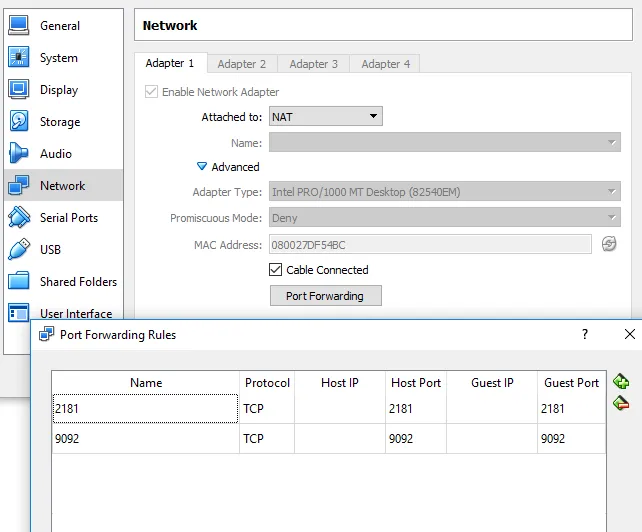
Task: Click the add port forwarding rule icon
Action: pyautogui.click(x=621, y=381)
